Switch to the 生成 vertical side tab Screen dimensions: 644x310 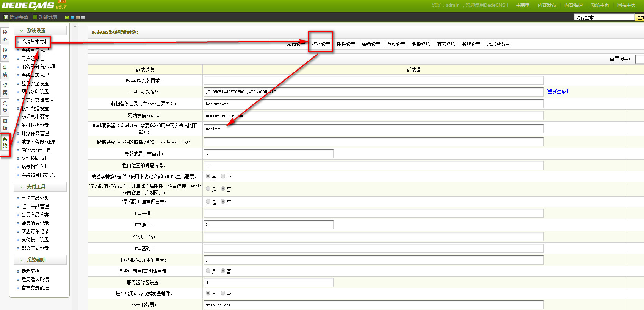coord(5,71)
